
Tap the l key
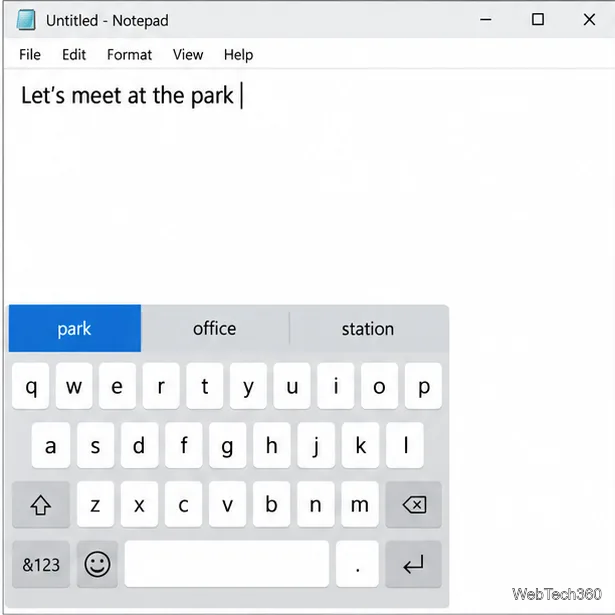pyautogui.click(x=405, y=446)
